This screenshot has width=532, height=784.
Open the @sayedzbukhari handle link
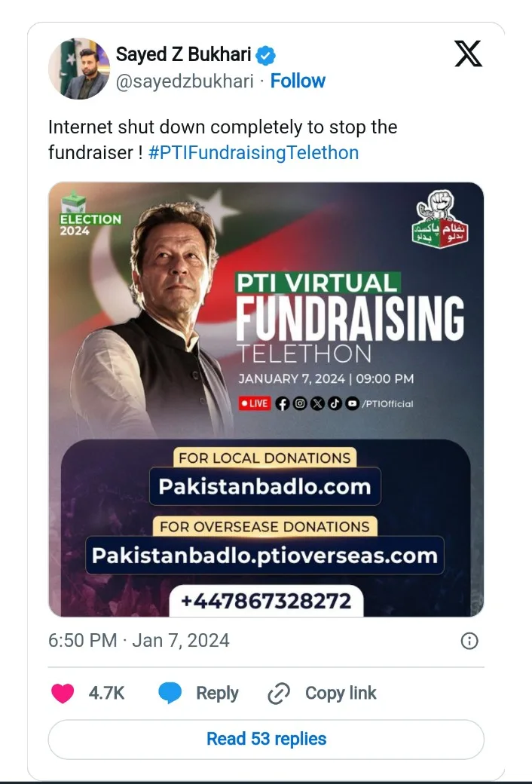tap(185, 81)
